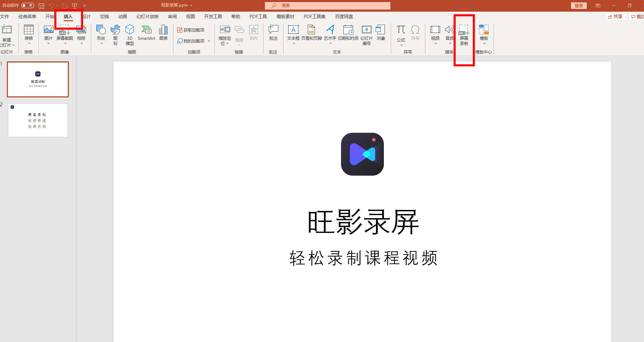Expand My Add-ins (我的加载项) dropdown arrow
This screenshot has height=342, width=644.
(x=209, y=41)
